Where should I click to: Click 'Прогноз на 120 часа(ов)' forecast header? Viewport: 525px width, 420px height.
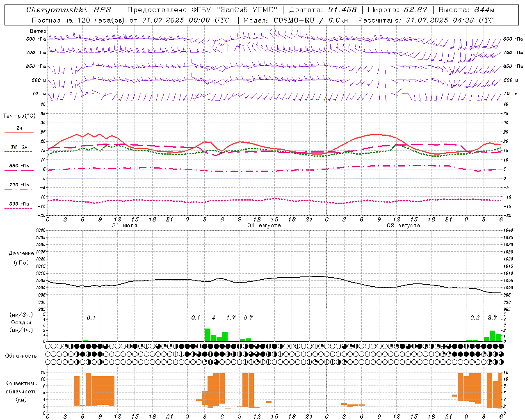click(x=79, y=20)
